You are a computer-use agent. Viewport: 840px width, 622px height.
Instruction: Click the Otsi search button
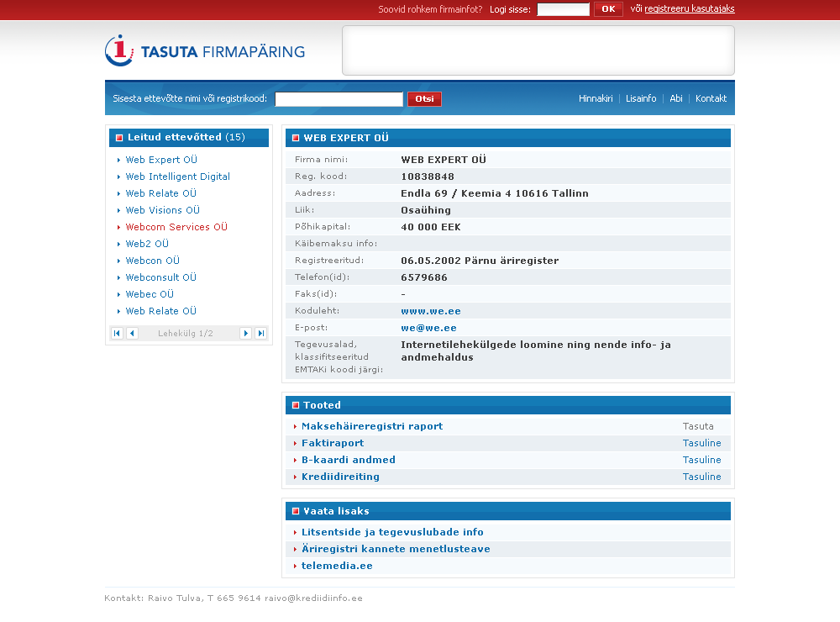tap(424, 98)
